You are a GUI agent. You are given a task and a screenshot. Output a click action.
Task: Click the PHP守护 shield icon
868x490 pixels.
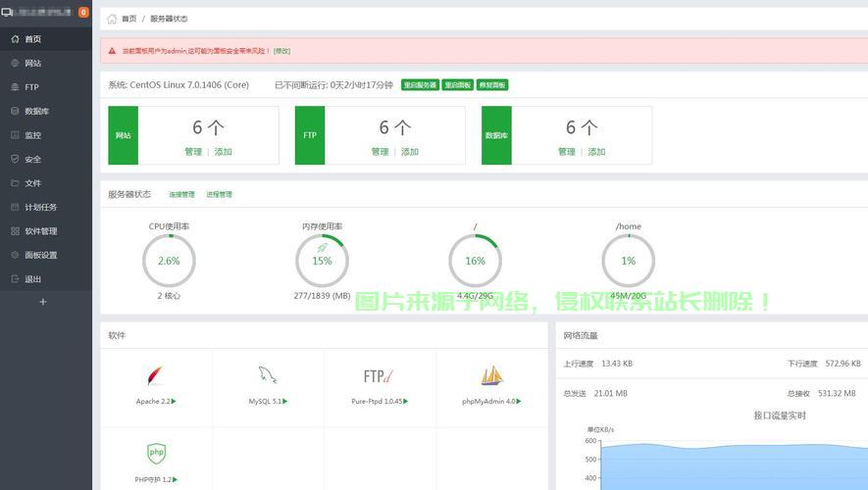[156, 453]
